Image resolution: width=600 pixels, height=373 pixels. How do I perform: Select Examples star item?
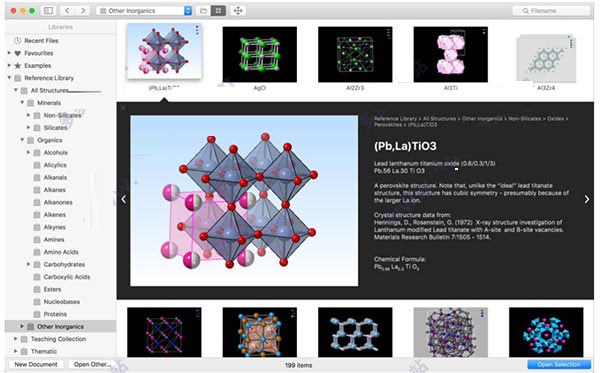(x=33, y=65)
